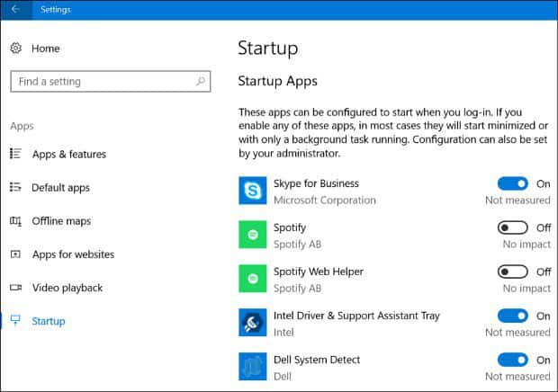This screenshot has height=392, width=558.
Task: Click the Skype for Business name text
Action: pos(316,183)
